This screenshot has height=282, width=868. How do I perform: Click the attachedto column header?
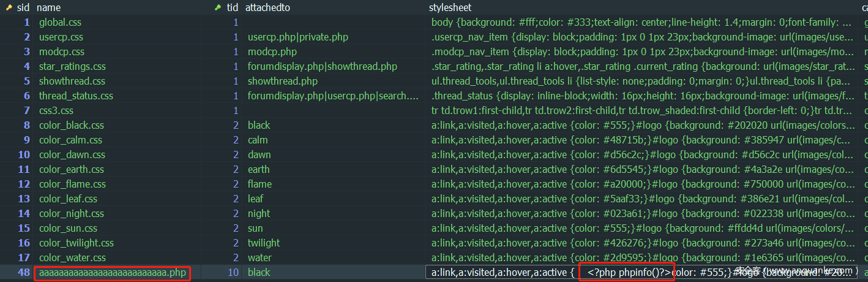pos(268,7)
